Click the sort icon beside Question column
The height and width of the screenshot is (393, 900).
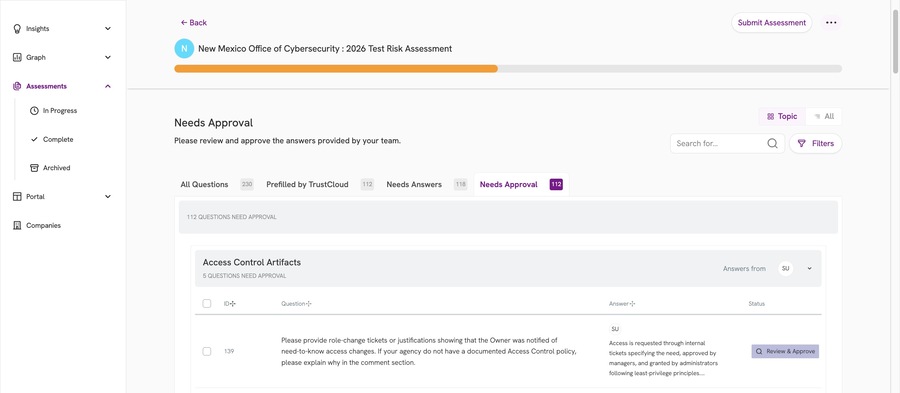pos(309,303)
